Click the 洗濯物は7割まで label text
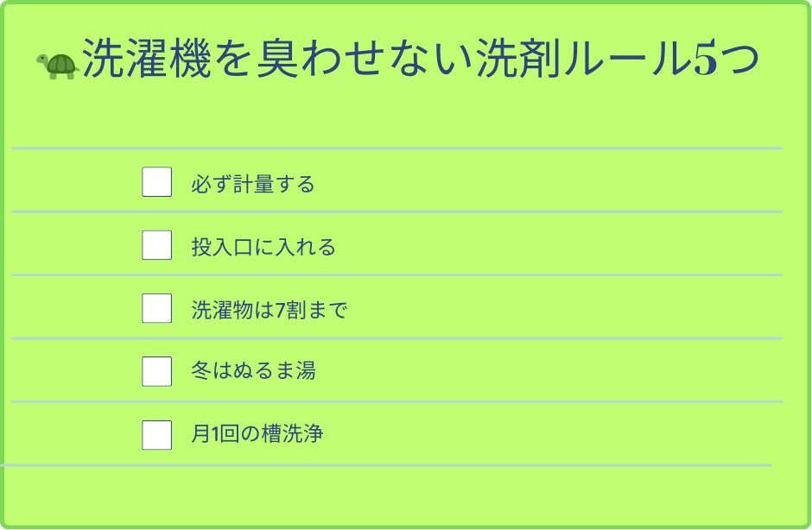Viewport: 812px width, 530px height. tap(269, 310)
